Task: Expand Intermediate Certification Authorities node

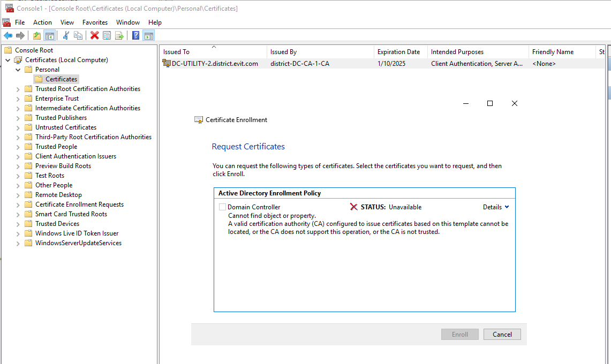Action: (x=18, y=108)
